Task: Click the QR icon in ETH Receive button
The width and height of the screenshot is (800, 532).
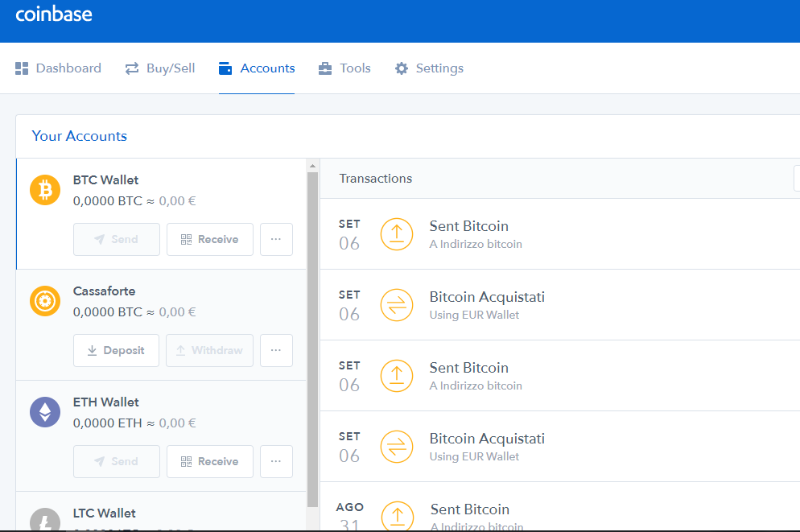Action: (x=186, y=462)
